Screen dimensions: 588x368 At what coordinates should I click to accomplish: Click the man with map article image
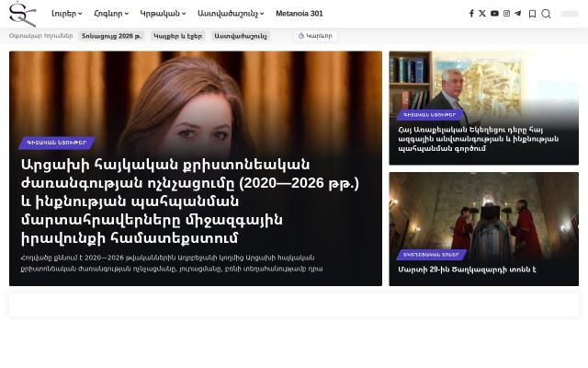point(484,81)
